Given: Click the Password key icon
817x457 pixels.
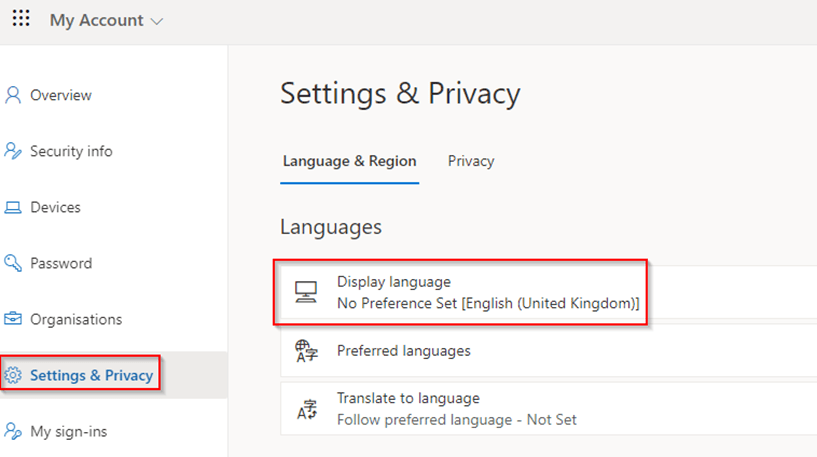Looking at the screenshot, I should [x=13, y=263].
